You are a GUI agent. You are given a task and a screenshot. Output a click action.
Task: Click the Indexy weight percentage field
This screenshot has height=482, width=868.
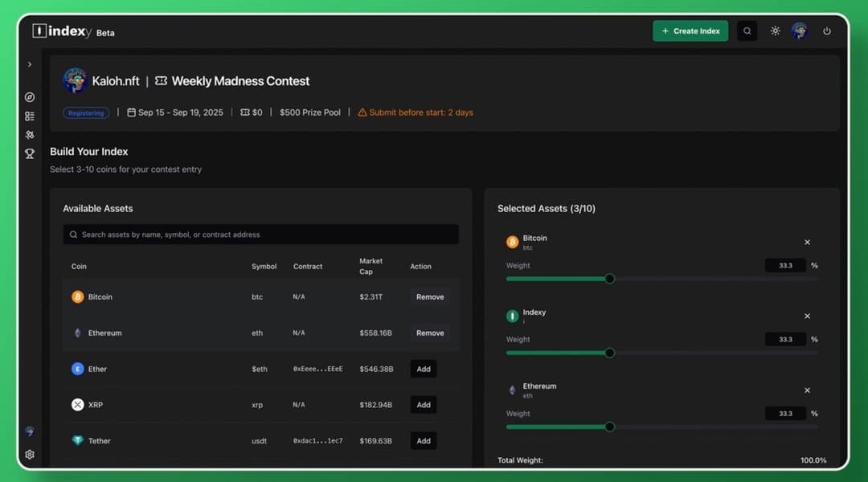pos(785,339)
